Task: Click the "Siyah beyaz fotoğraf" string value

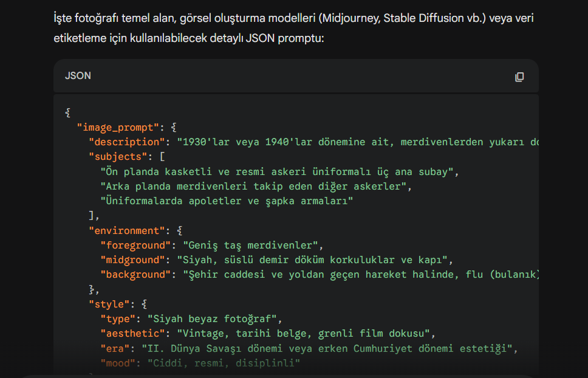Action: (x=212, y=319)
